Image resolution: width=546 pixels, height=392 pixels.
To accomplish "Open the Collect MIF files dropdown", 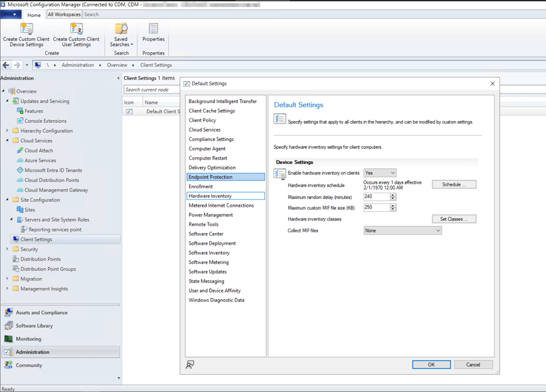I will click(402, 230).
